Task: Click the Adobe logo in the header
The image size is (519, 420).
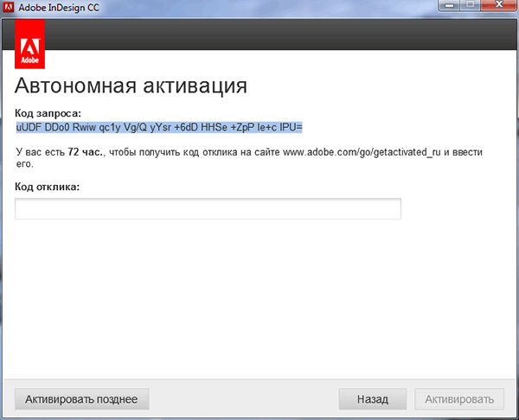Action: pyautogui.click(x=29, y=44)
